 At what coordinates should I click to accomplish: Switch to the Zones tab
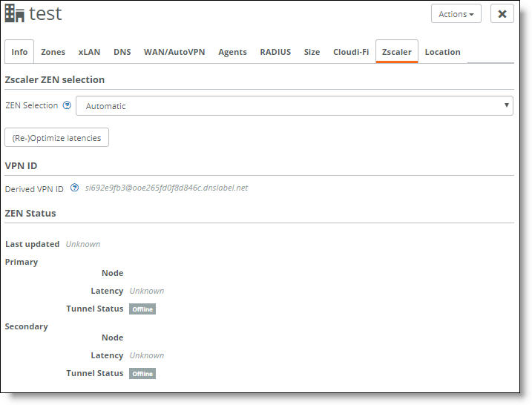53,52
